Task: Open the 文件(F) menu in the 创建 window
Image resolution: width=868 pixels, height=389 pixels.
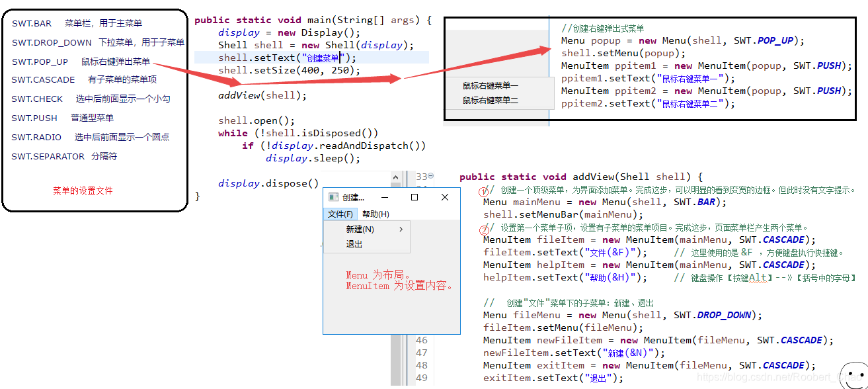Action: point(340,214)
